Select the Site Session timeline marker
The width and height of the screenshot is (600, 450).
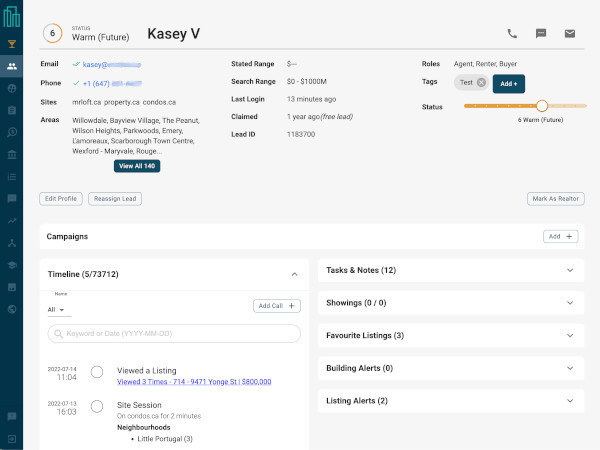(97, 405)
